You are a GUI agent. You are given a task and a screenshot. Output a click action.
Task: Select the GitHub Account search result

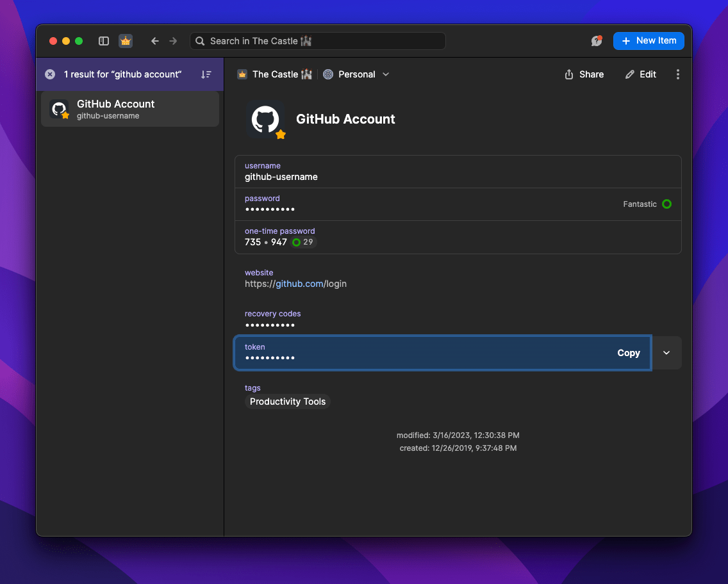[130, 109]
